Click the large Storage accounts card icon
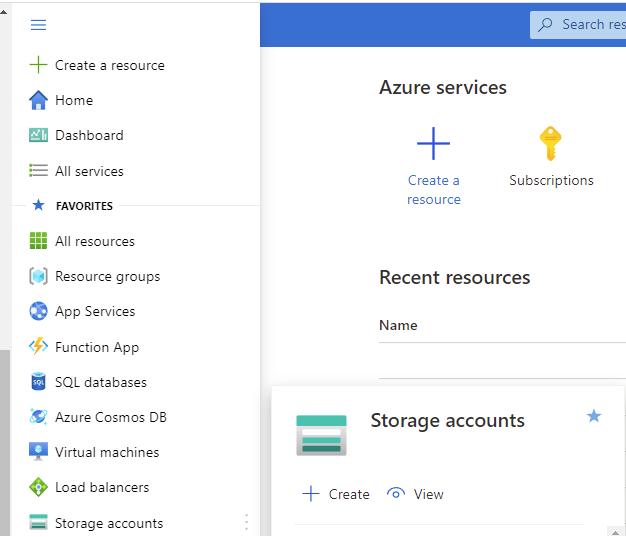 (x=321, y=435)
